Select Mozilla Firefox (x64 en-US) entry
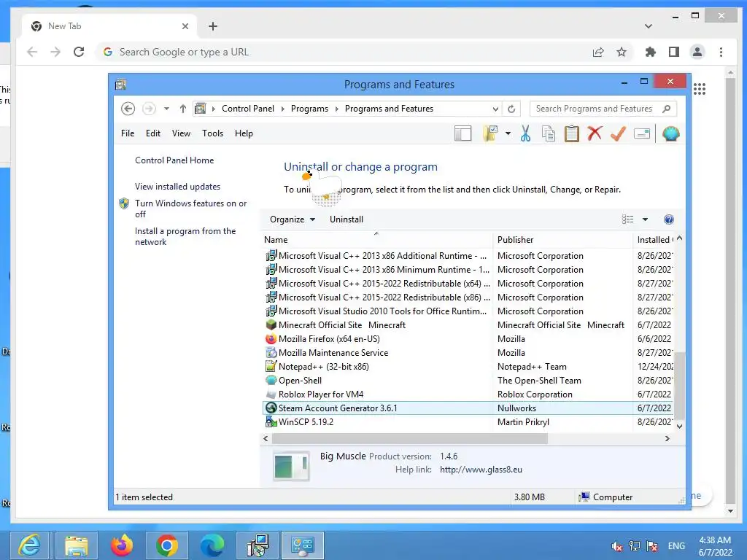The image size is (747, 560). click(468, 339)
